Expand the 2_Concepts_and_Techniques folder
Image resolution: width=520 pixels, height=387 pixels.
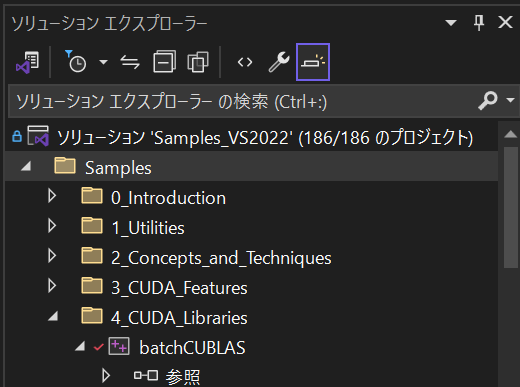coord(52,256)
